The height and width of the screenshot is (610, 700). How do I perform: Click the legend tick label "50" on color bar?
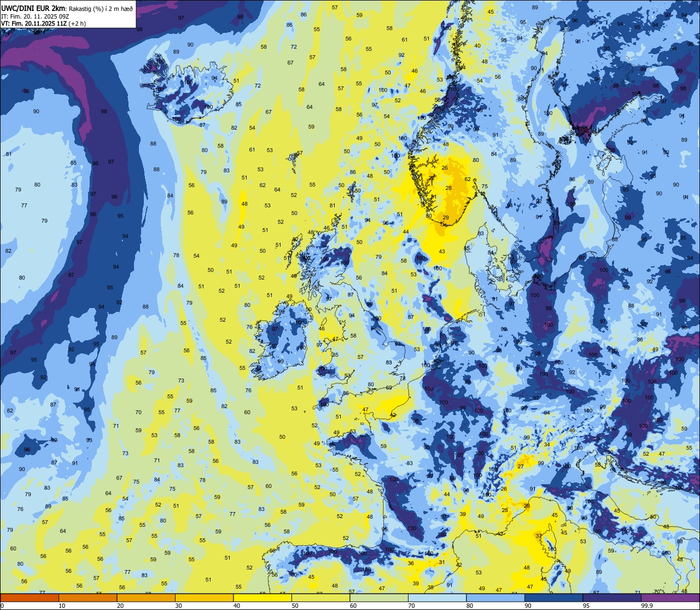tap(295, 606)
